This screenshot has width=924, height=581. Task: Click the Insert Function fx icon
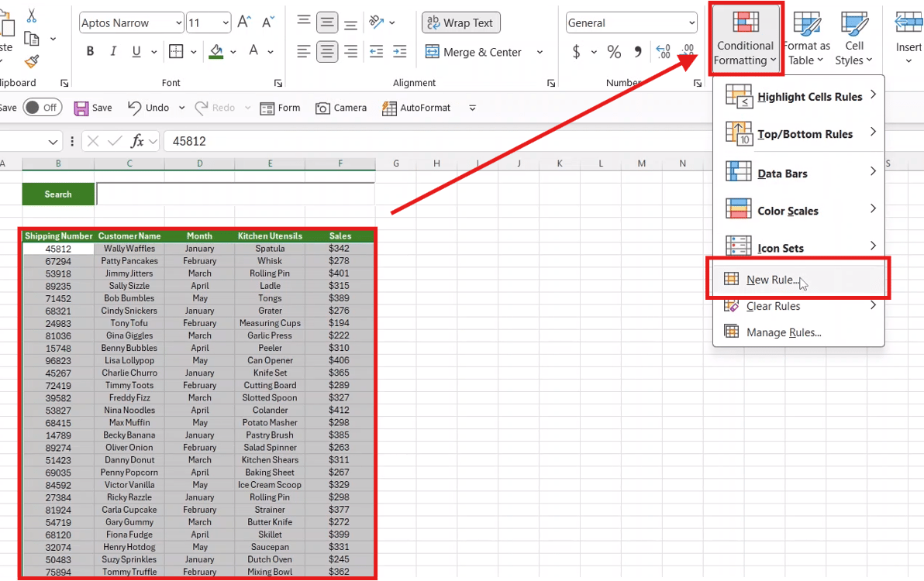tap(137, 141)
